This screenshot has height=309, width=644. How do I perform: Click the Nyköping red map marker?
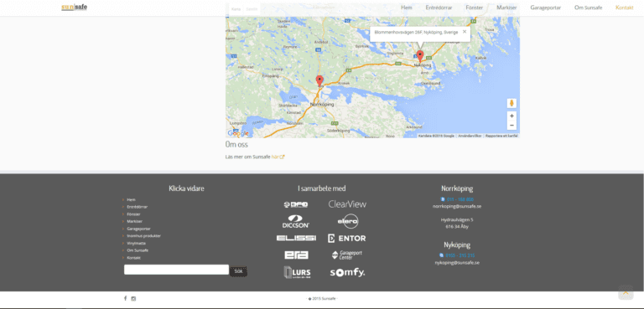tap(420, 56)
